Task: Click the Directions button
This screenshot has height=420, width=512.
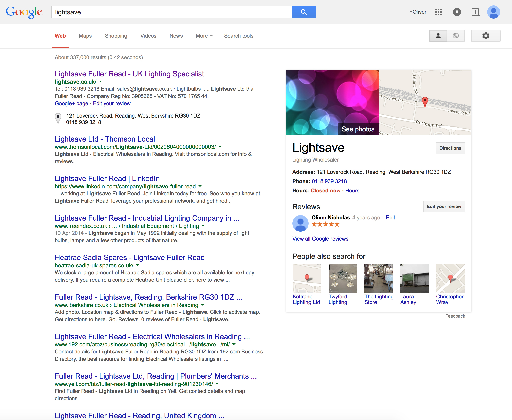Action: pyautogui.click(x=450, y=148)
